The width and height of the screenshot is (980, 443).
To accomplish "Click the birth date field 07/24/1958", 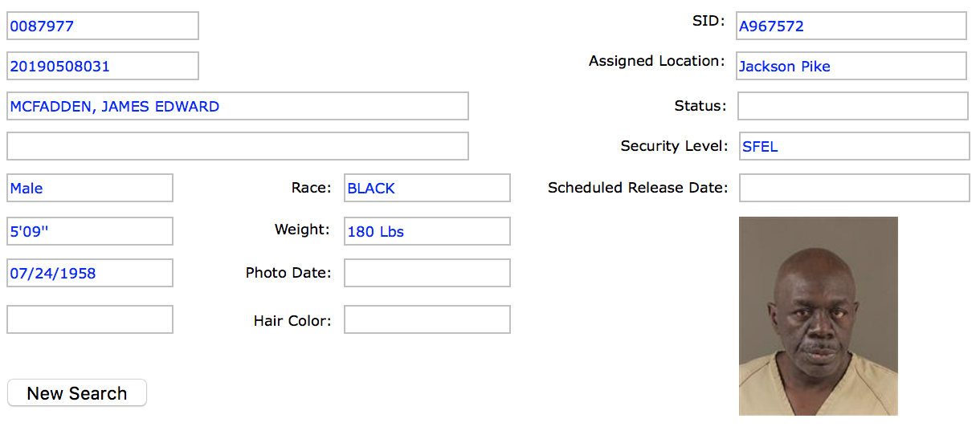I will tap(90, 273).
